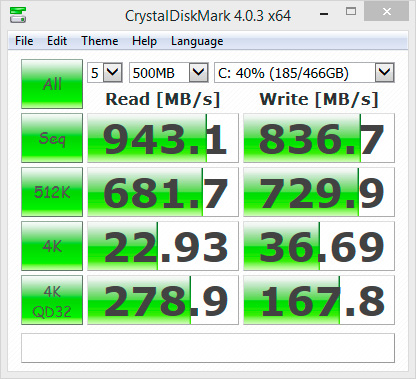The image size is (416, 379).
Task: Start the 512K benchmark test
Action: [x=52, y=192]
